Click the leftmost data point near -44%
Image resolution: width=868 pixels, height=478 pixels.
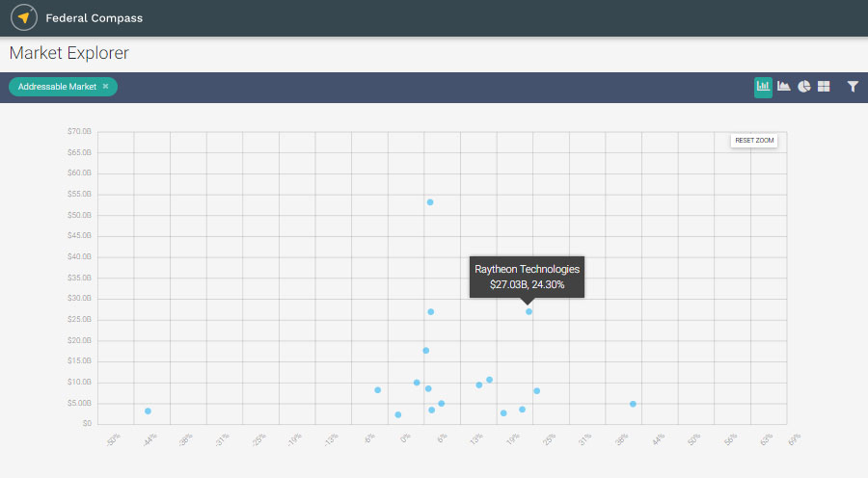(148, 411)
